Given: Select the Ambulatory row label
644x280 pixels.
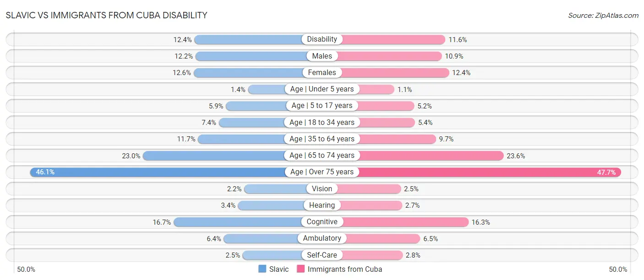Looking at the screenshot, I should click(x=322, y=238).
